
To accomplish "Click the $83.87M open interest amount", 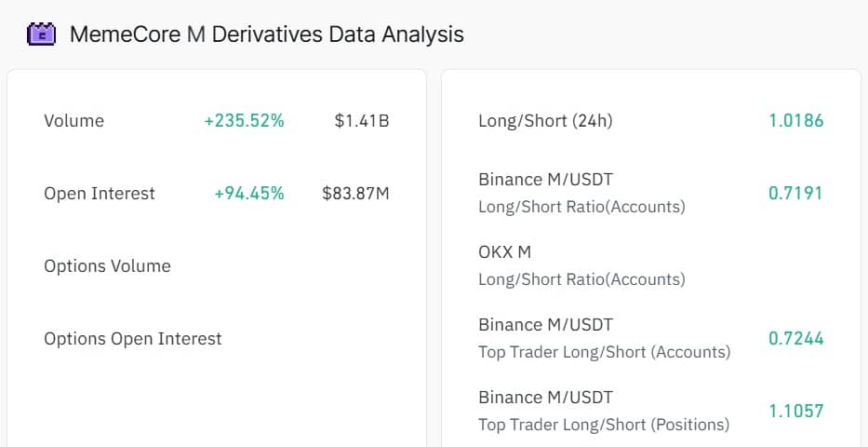I will (355, 194).
